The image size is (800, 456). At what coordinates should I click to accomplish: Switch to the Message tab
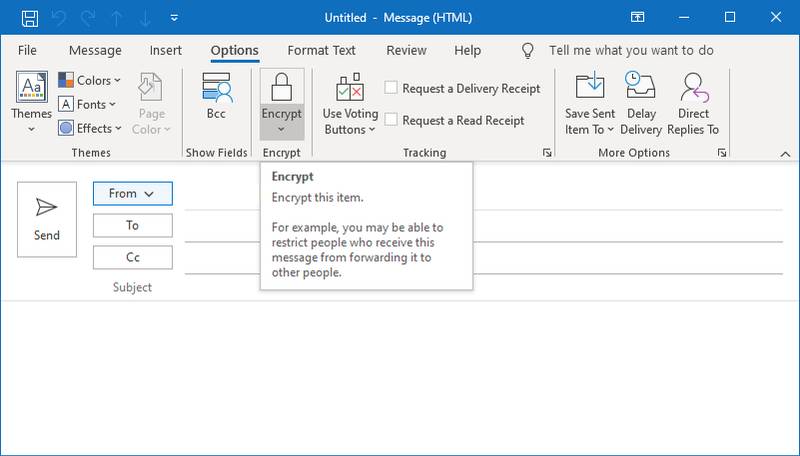click(95, 50)
